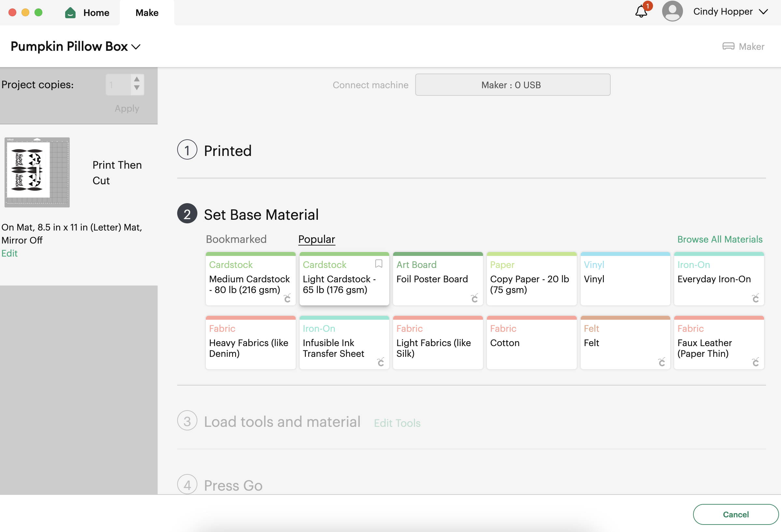The height and width of the screenshot is (532, 781).
Task: Show Bookmarked materials tab
Action: (236, 239)
